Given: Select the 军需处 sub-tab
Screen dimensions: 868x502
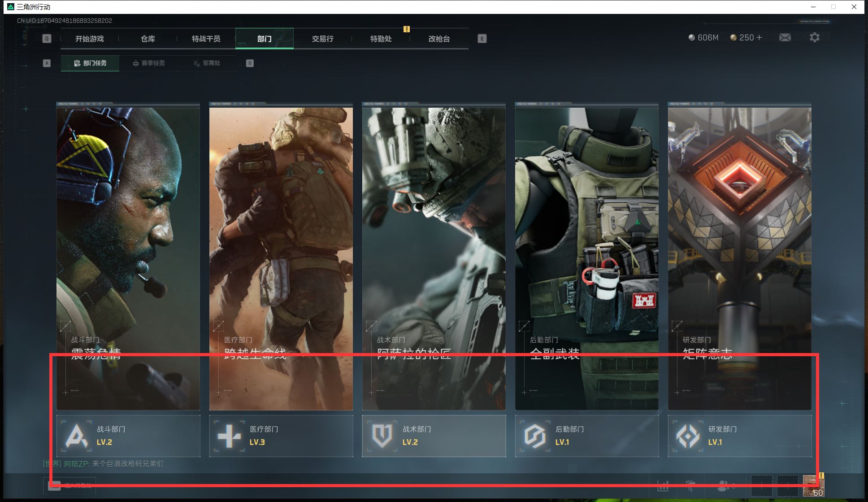Looking at the screenshot, I should click(207, 63).
